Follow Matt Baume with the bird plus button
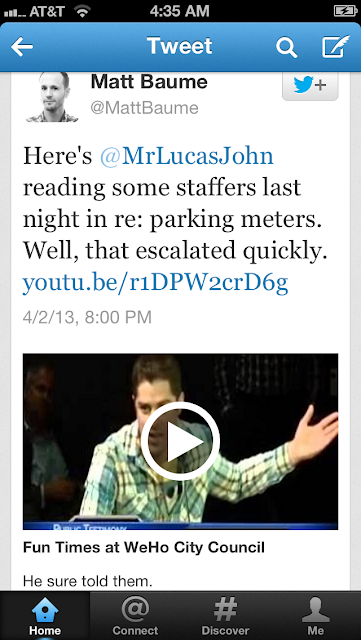 (x=310, y=86)
